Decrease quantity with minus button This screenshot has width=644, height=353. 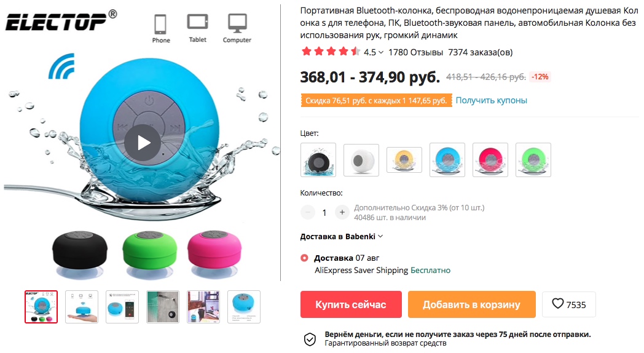point(308,213)
